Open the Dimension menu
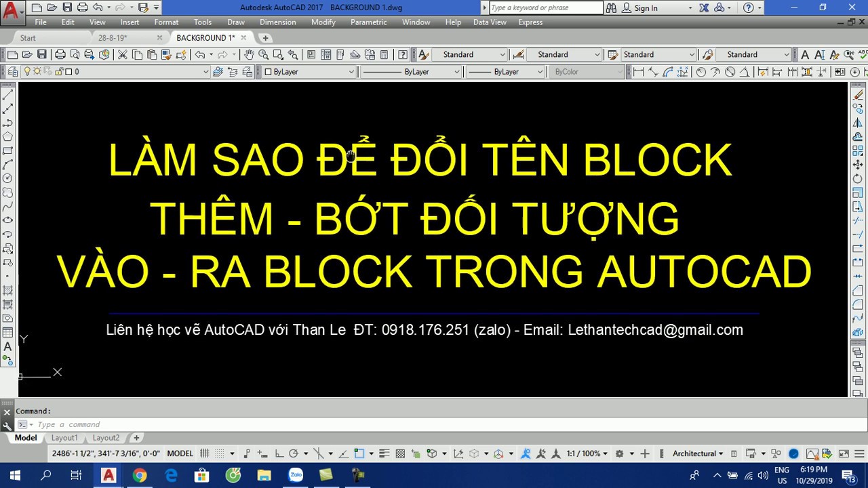 278,22
